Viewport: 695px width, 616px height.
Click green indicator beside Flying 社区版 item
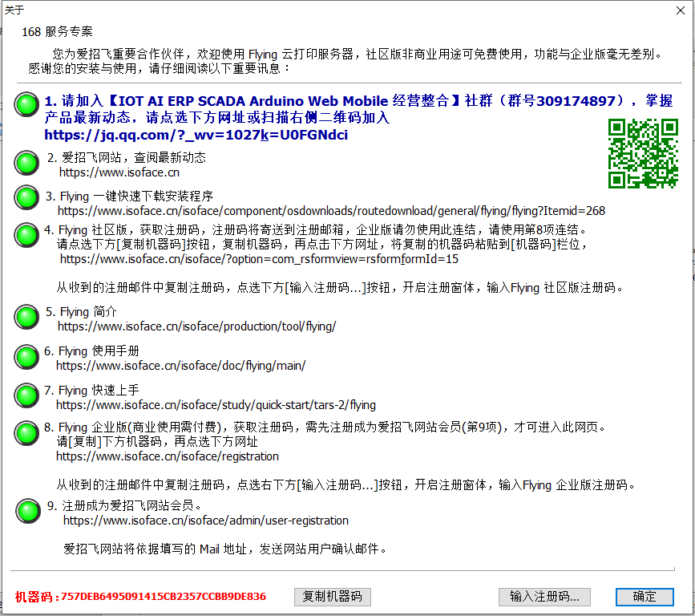click(26, 235)
